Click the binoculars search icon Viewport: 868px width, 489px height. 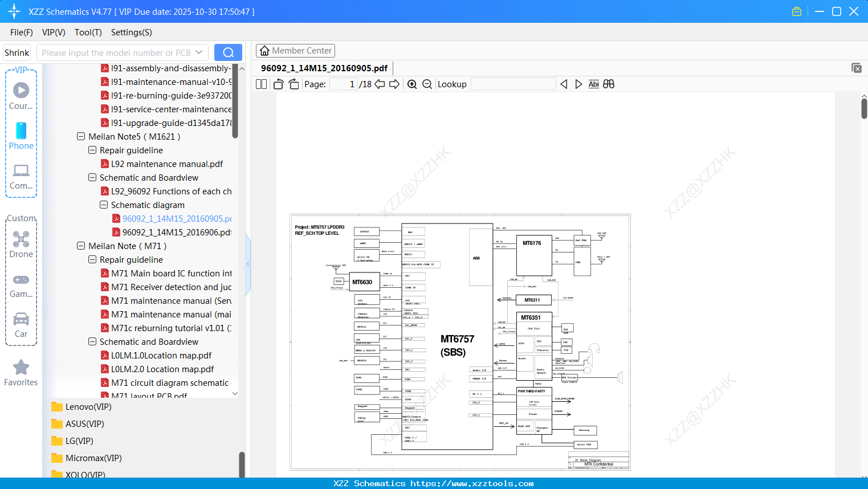pyautogui.click(x=609, y=84)
